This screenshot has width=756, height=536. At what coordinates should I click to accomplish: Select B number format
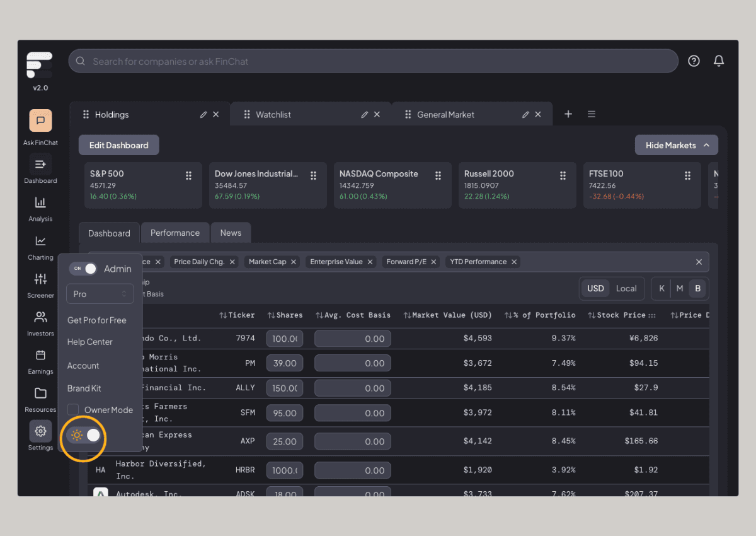(x=697, y=289)
